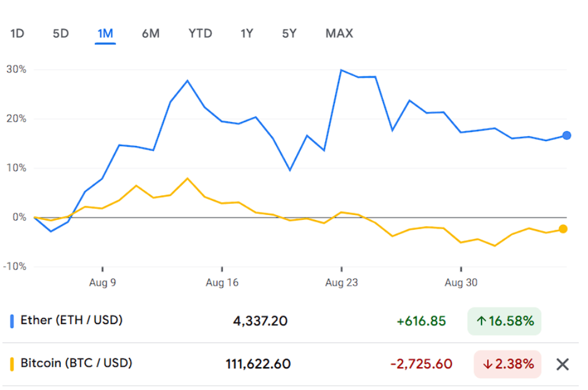Open the Bitcoin (BTC / USD) link
Viewport: 588px width, 390px height.
76,363
